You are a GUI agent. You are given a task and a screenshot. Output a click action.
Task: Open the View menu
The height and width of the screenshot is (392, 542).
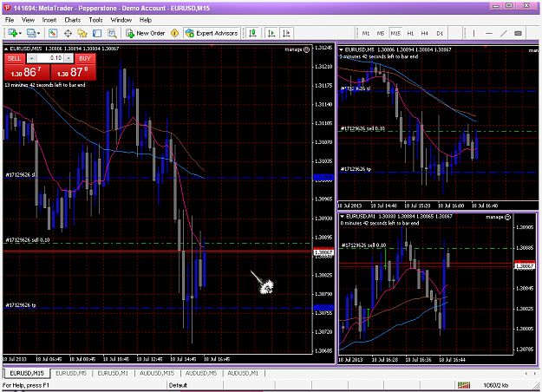[28, 20]
